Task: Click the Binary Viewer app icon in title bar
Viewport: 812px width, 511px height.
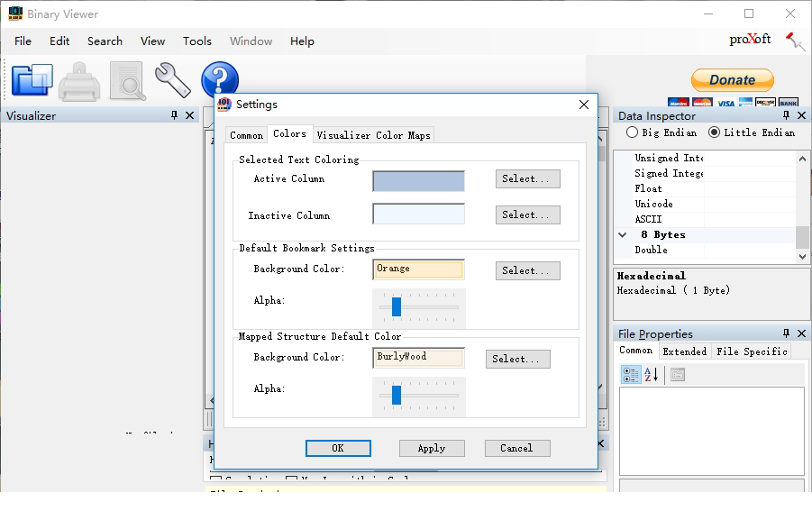Action: 15,14
